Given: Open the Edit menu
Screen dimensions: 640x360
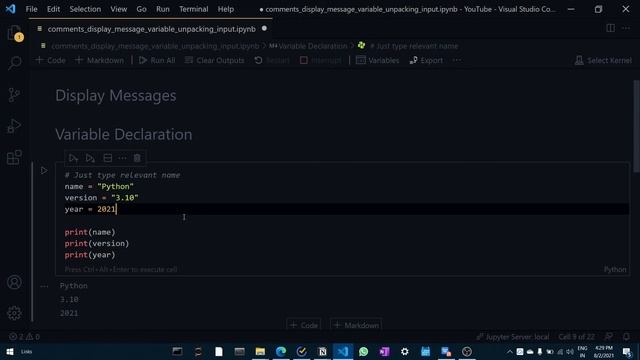Looking at the screenshot, I should tap(53, 9).
